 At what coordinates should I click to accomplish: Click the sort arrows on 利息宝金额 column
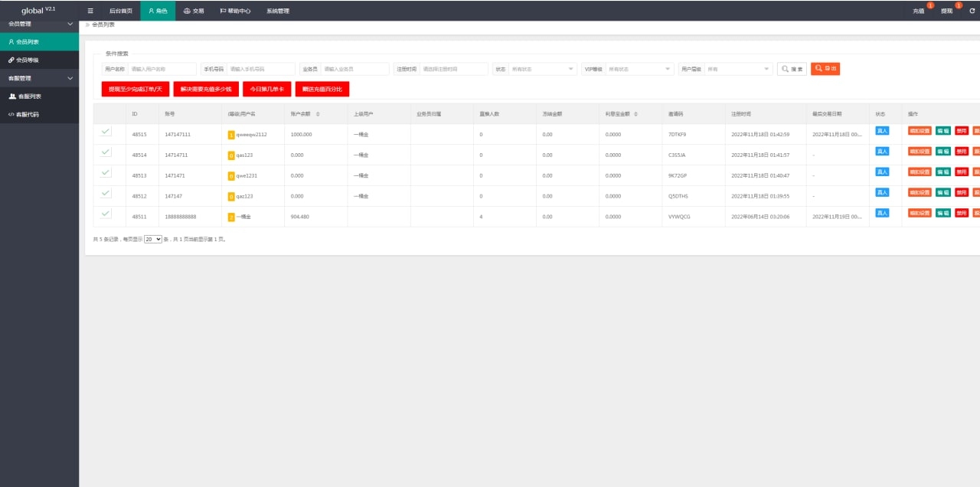pos(637,113)
